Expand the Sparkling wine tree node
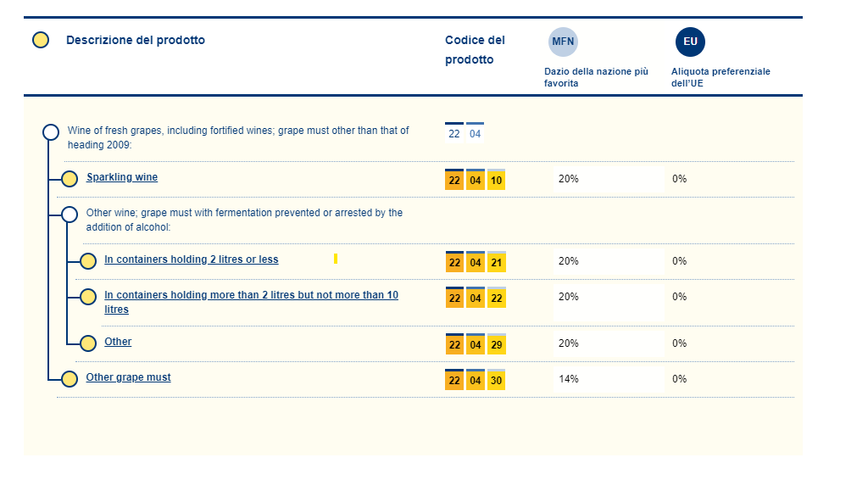The width and height of the screenshot is (868, 491). pos(70,179)
